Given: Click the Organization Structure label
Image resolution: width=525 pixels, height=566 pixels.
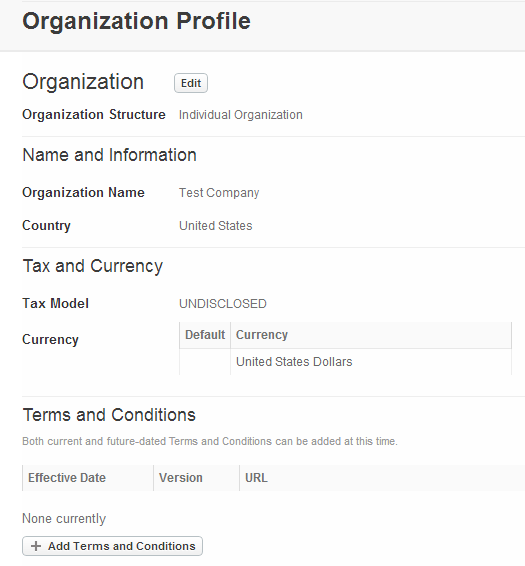Looking at the screenshot, I should (94, 115).
